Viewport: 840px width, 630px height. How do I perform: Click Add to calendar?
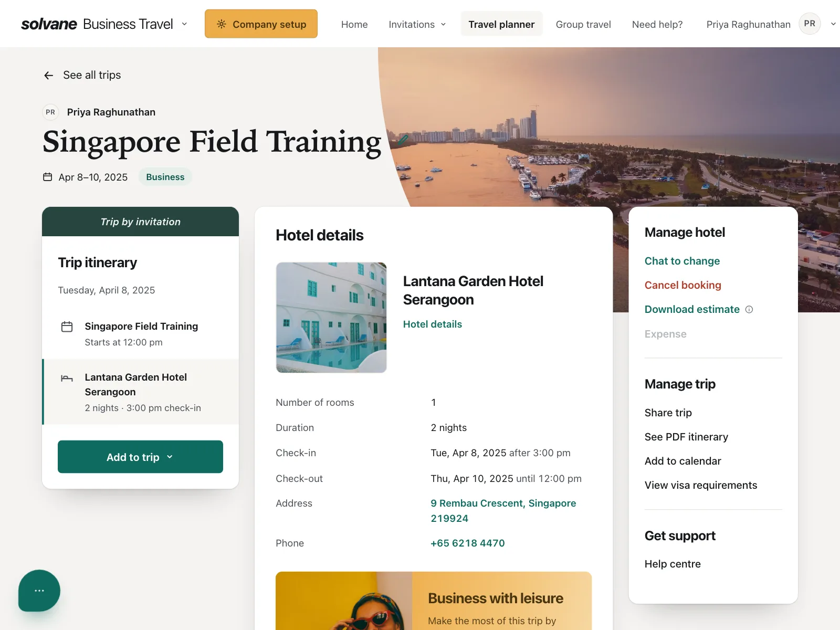coord(682,461)
